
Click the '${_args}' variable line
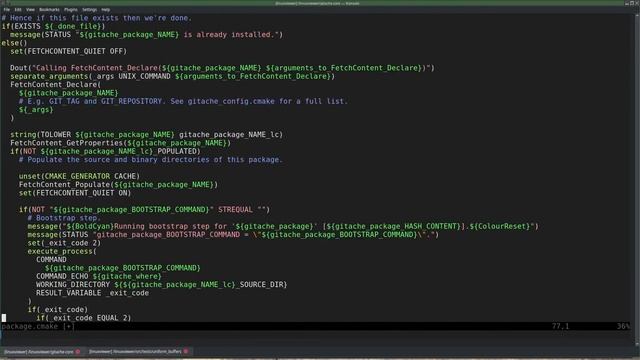click(36, 109)
